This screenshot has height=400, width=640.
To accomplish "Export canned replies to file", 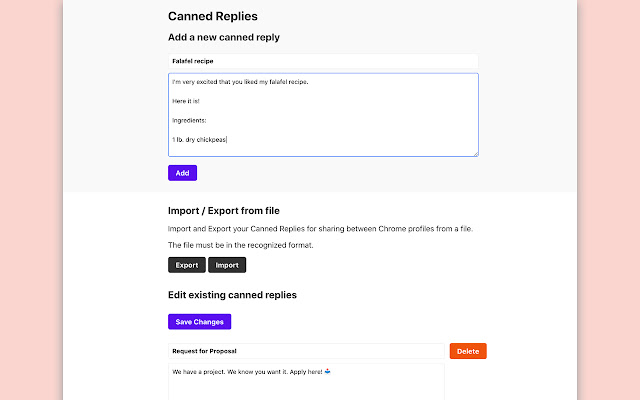I will pos(187,265).
